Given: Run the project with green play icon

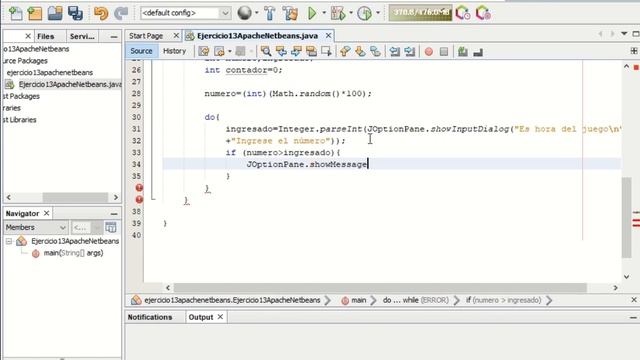Looking at the screenshot, I should click(312, 13).
